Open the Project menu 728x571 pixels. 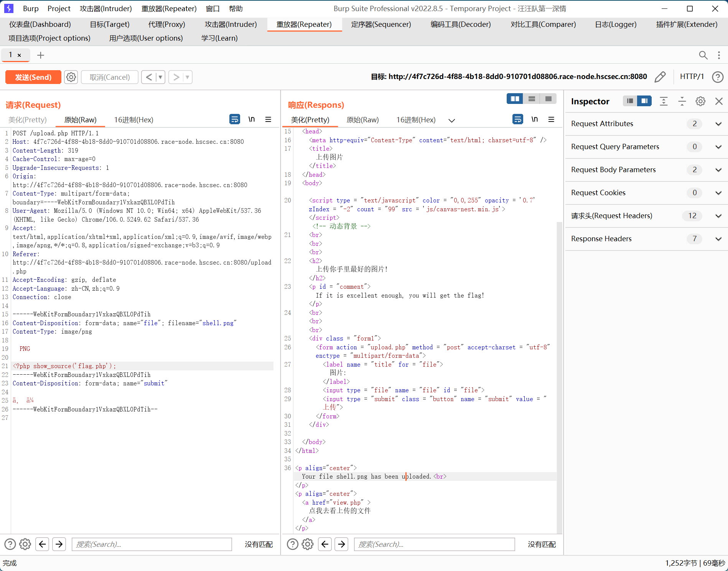pyautogui.click(x=59, y=8)
